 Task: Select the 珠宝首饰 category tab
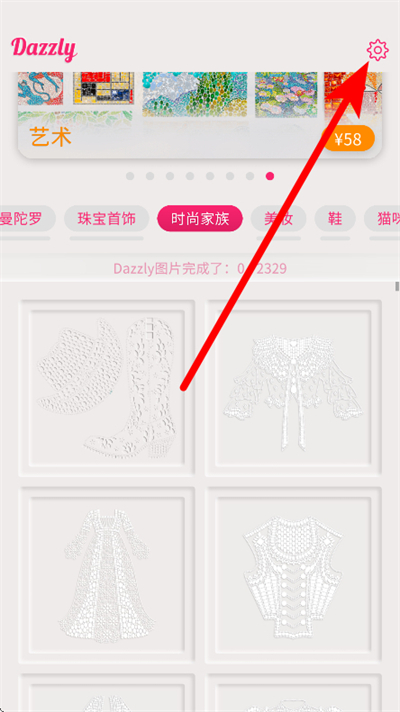coord(107,219)
